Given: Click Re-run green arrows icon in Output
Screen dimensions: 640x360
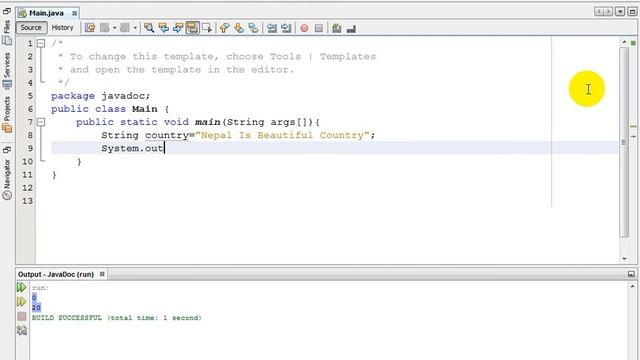Looking at the screenshot, I should click(x=22, y=287).
